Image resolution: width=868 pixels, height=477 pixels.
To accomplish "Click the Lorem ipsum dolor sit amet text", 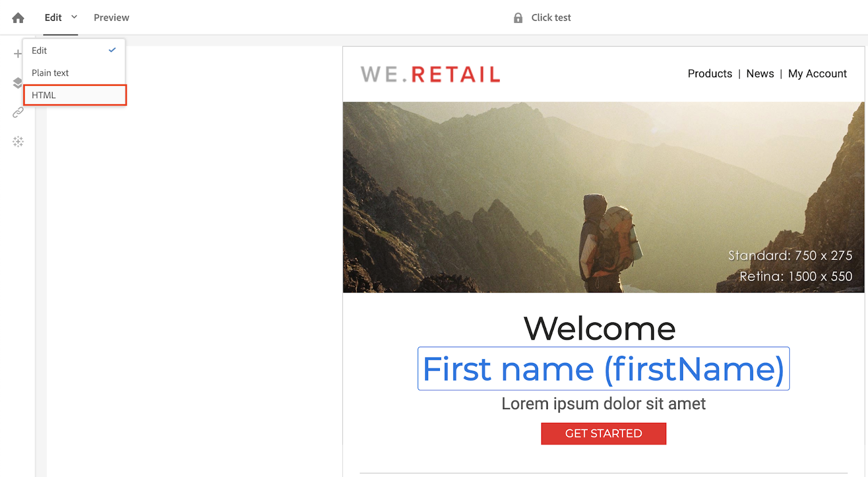I will (x=603, y=404).
